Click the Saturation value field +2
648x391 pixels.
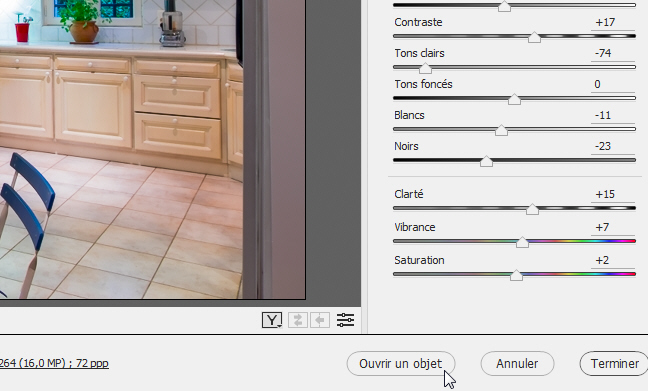pyautogui.click(x=612, y=260)
